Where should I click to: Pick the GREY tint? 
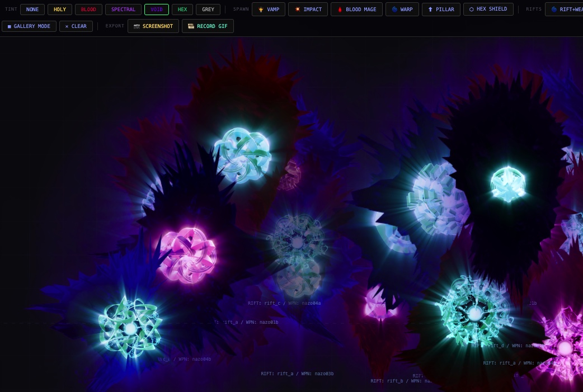(x=208, y=10)
